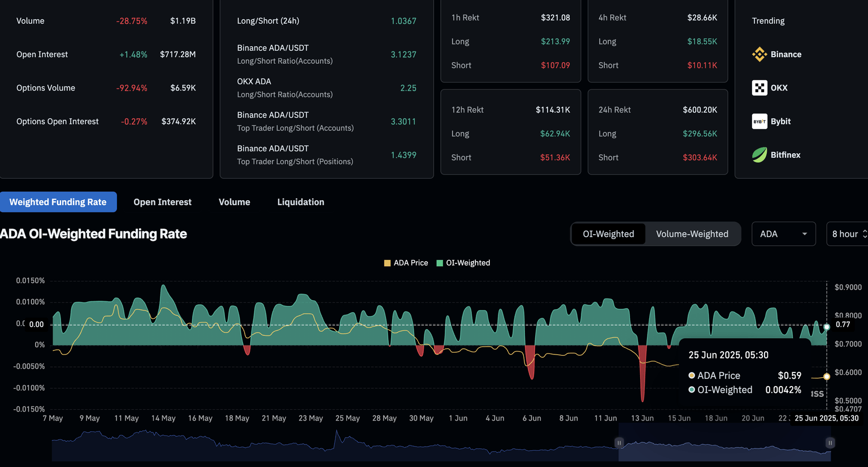Switch to the Open Interest tab
The image size is (868, 467).
[x=162, y=202]
